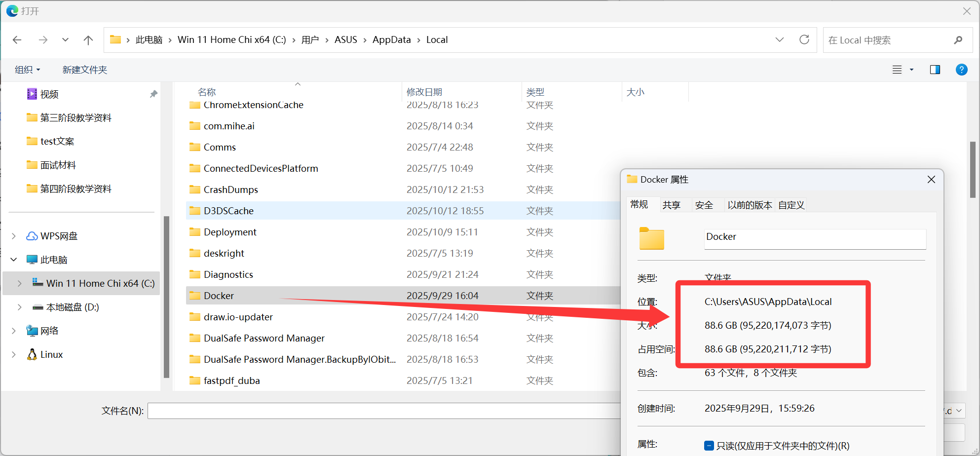Open the WPS网盘 cloud drive
This screenshot has height=456, width=980.
pyautogui.click(x=58, y=236)
